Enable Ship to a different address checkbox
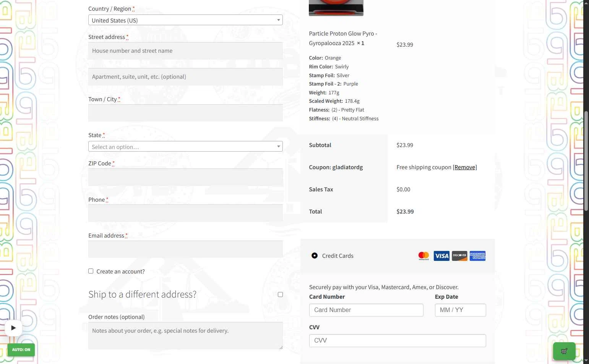Viewport: 589px width, 364px height. pos(280,294)
